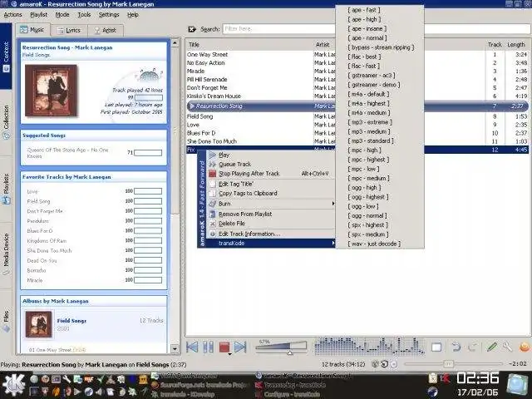
Task: Open the Tools menu
Action: click(x=84, y=15)
